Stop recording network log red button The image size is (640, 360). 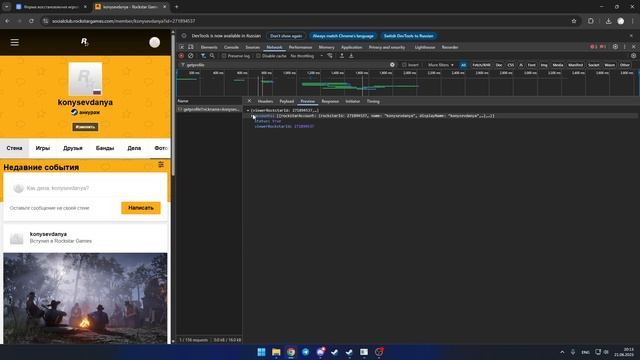pyautogui.click(x=182, y=56)
